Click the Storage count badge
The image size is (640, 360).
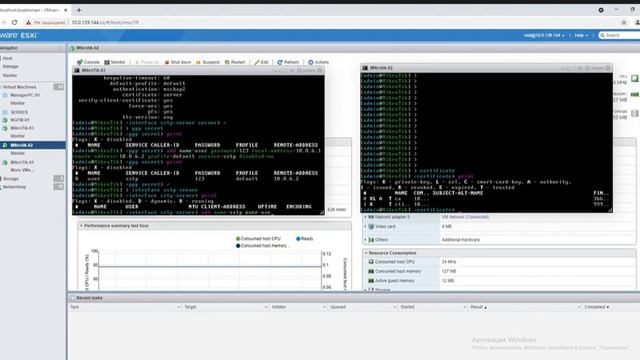tap(59, 178)
